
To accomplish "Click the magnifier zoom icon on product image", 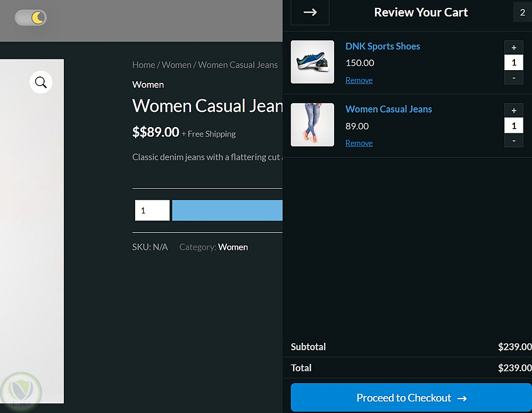I will [41, 82].
